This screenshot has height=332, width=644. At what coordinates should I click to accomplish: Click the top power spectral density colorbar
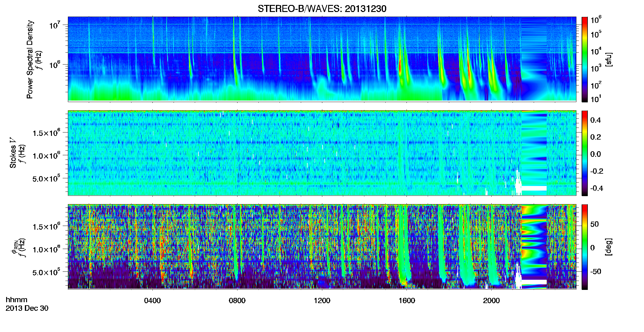(x=585, y=59)
